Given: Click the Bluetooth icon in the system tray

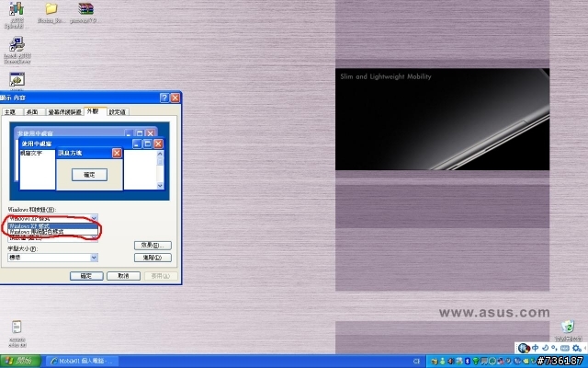Looking at the screenshot, I should (468, 361).
